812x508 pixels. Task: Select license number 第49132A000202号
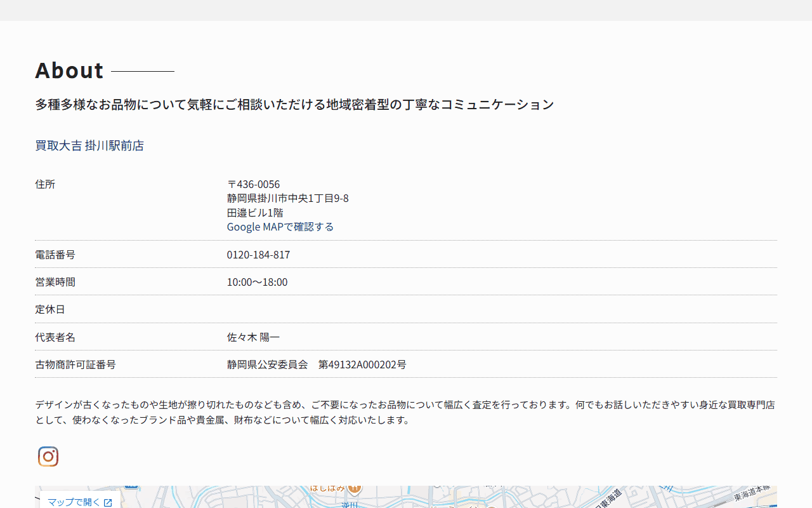coord(362,364)
